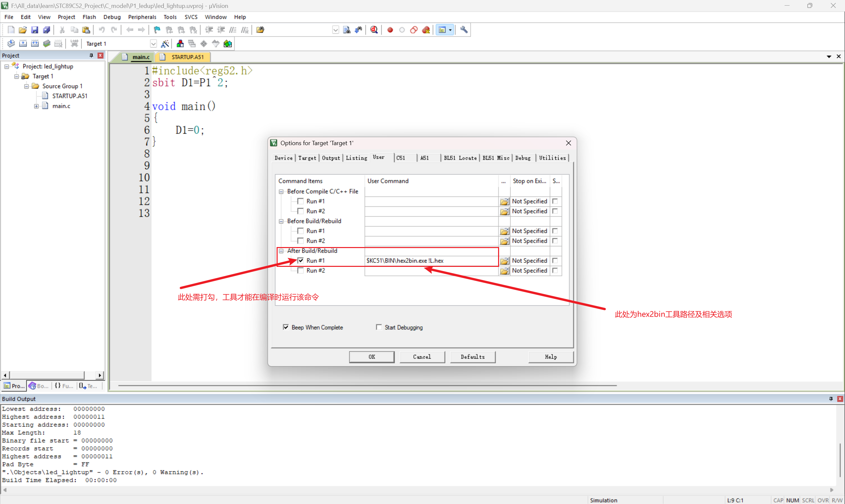Click the Rebuild all target files icon

(x=35, y=44)
